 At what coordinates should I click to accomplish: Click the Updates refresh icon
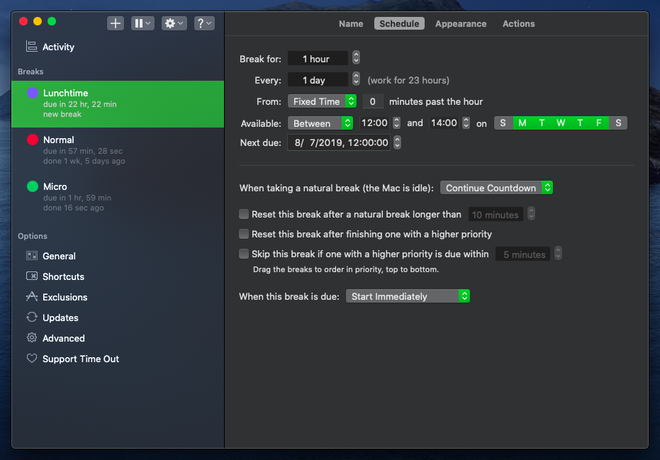pyautogui.click(x=32, y=317)
